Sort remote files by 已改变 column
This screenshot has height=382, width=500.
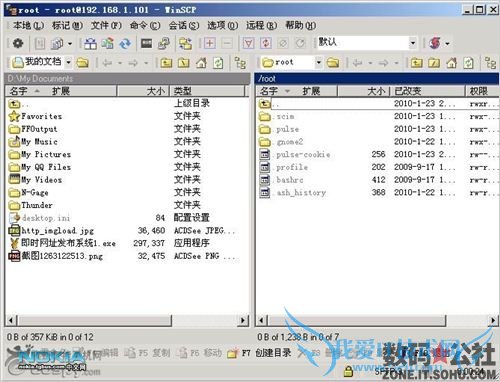(428, 91)
